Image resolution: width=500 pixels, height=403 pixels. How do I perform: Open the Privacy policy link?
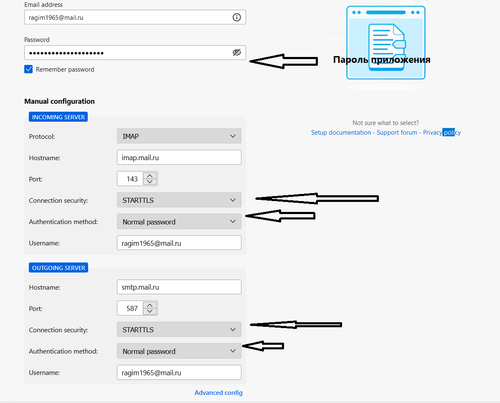[x=442, y=132]
